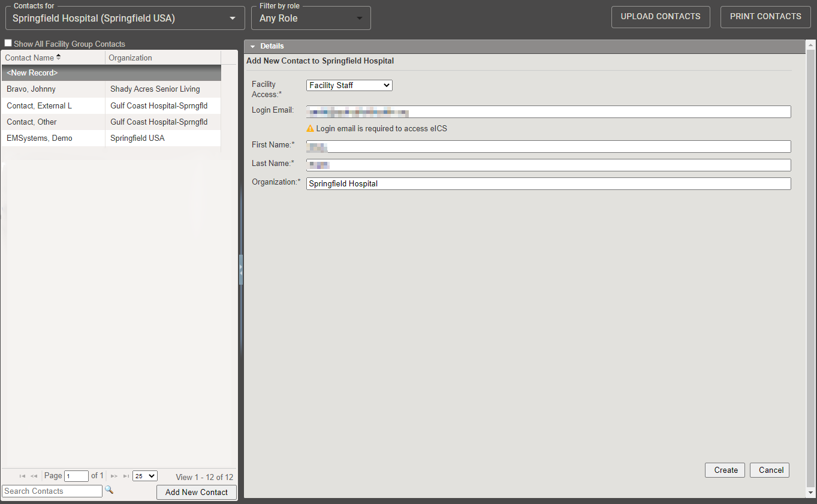
Task: Open the Facility Access dropdown
Action: pyautogui.click(x=349, y=85)
